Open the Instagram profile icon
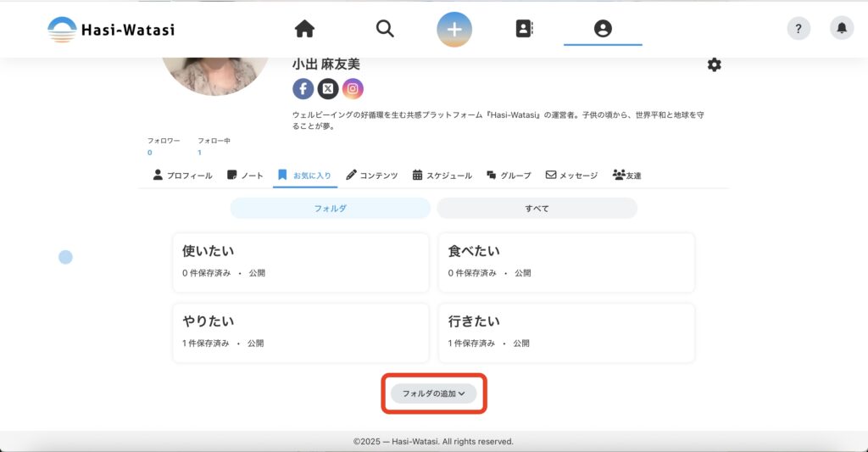 tap(353, 88)
